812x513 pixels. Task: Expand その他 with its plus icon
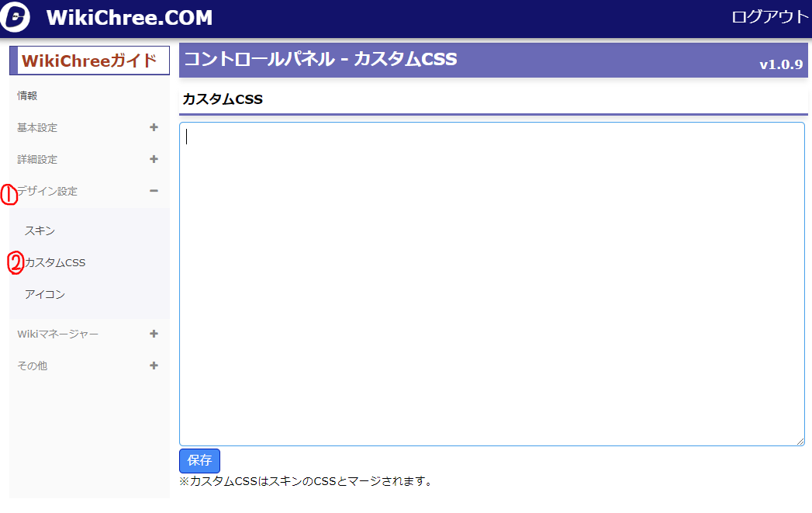[154, 366]
